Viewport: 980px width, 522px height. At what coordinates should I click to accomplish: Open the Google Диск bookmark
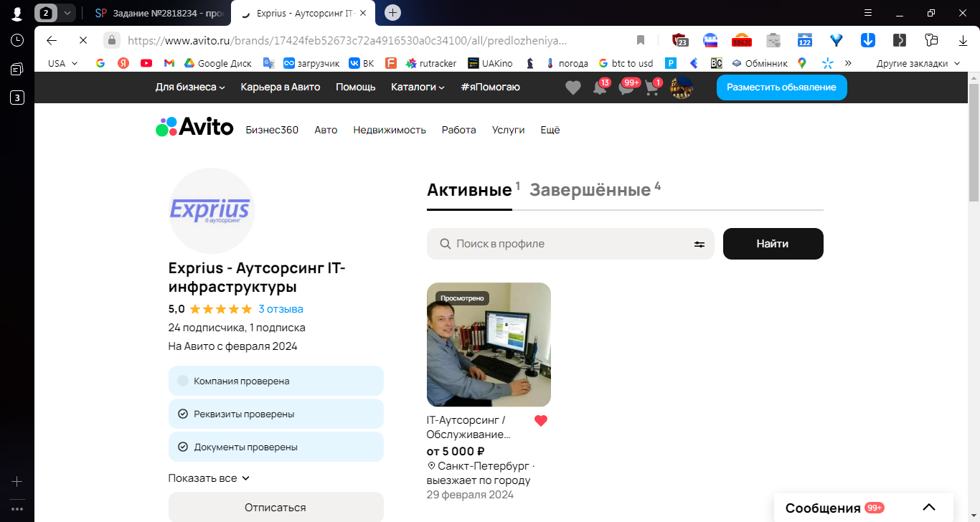click(218, 63)
